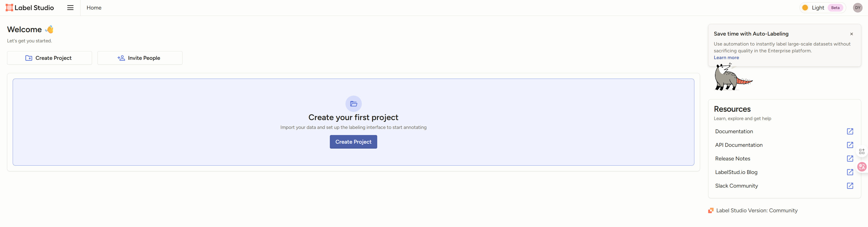Open the hamburger navigation menu
This screenshot has width=868, height=227.
pos(70,8)
